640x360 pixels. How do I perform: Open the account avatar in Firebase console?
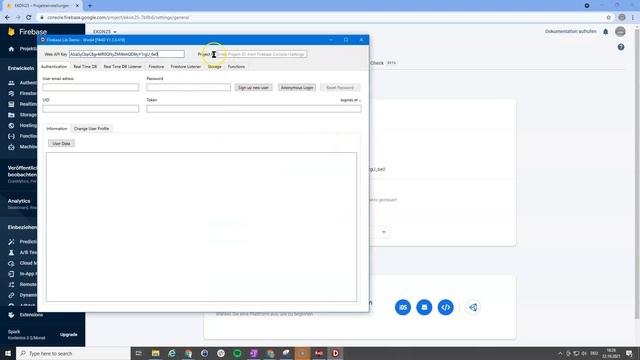(x=620, y=31)
